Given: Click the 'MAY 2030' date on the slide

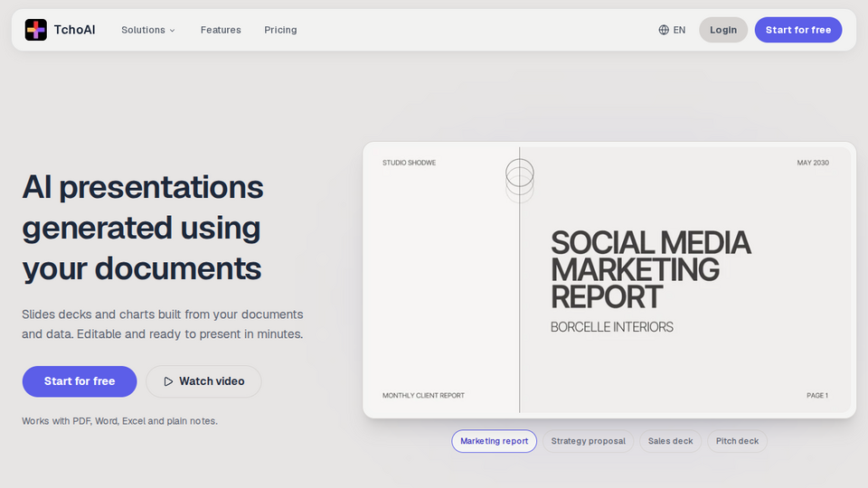Looking at the screenshot, I should click(813, 163).
